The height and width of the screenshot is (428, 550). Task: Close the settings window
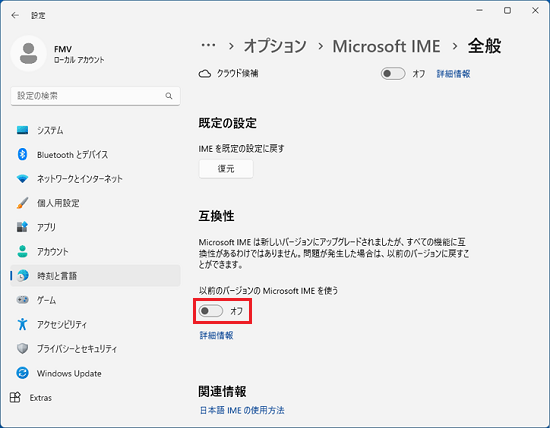535,11
